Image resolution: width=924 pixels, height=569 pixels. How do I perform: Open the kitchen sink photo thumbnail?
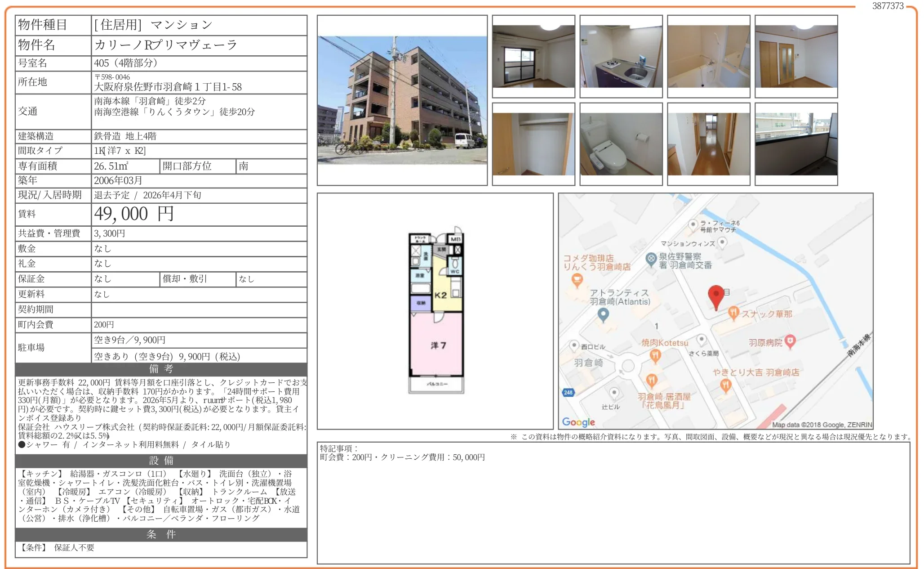621,56
